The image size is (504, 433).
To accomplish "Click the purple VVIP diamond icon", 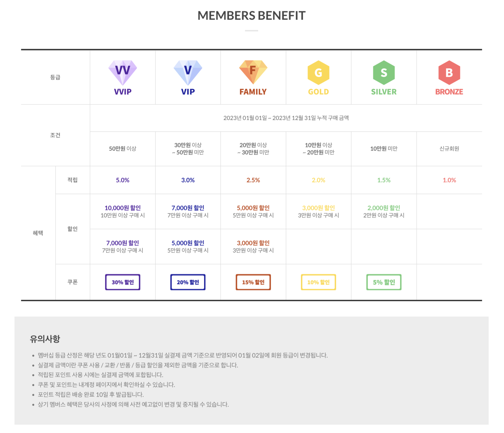I will (123, 72).
